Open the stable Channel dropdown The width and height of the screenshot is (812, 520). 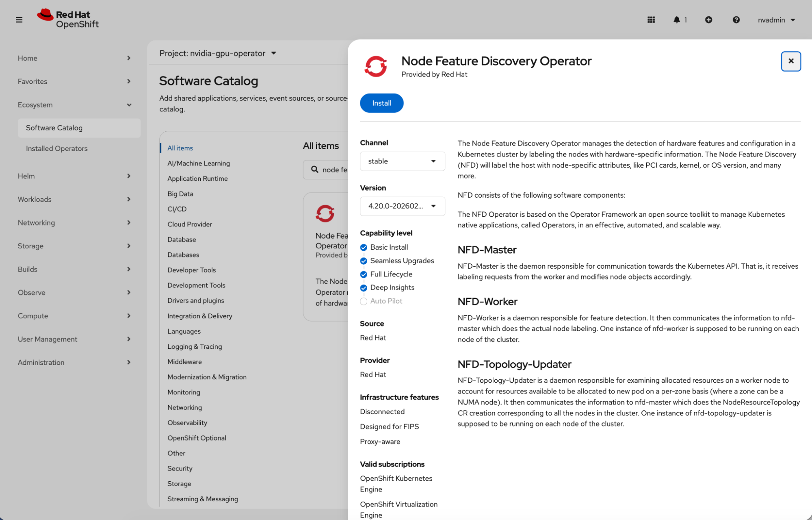pyautogui.click(x=402, y=161)
